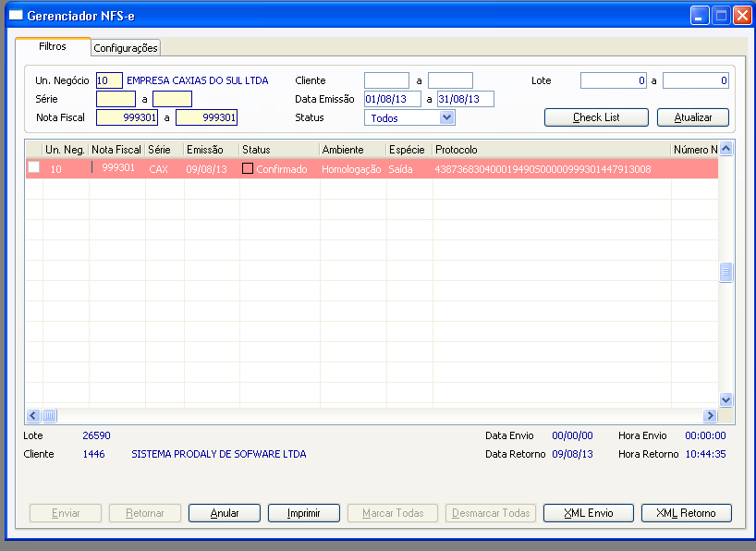Screen dimensions: 756x551
Task: Focus the Un. Negócio field with 10
Action: click(x=109, y=80)
